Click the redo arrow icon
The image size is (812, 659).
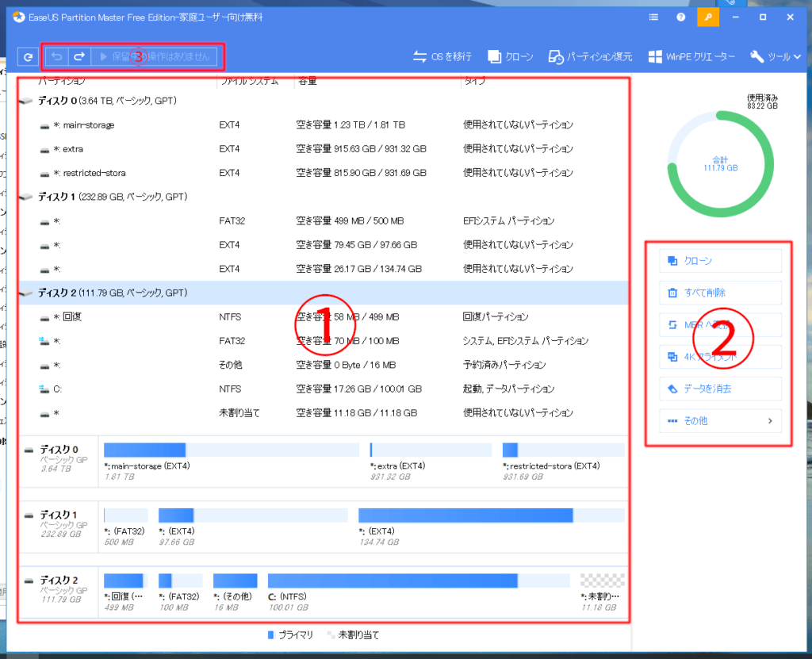tap(79, 56)
